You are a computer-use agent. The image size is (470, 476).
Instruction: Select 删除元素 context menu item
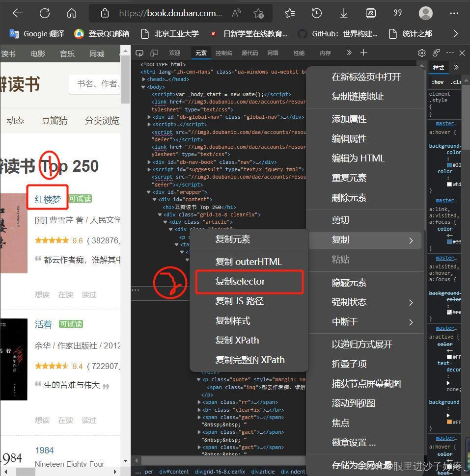[364, 198]
